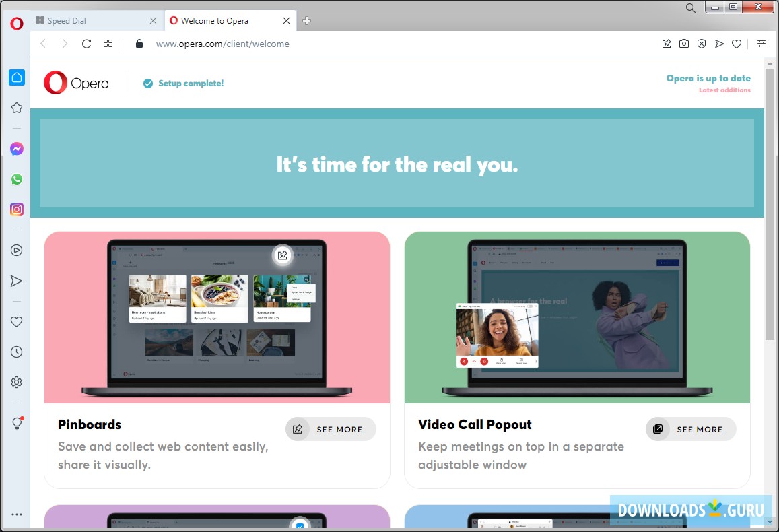Click the Latest additions link

[724, 90]
